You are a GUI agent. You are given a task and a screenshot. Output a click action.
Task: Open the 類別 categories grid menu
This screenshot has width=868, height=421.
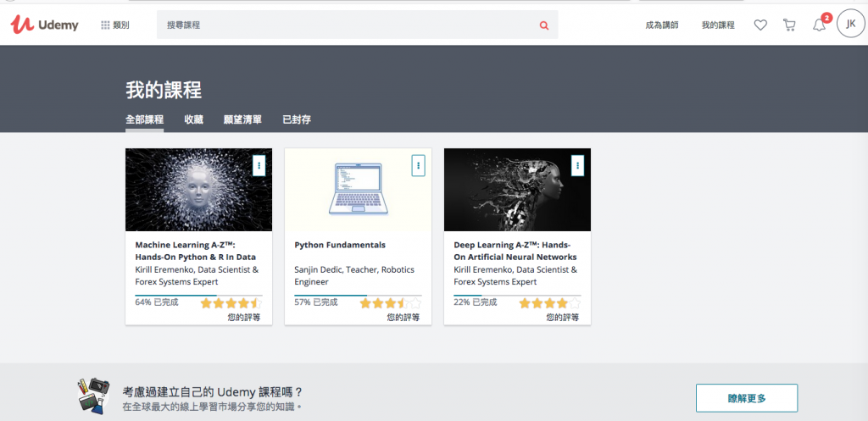(x=115, y=25)
